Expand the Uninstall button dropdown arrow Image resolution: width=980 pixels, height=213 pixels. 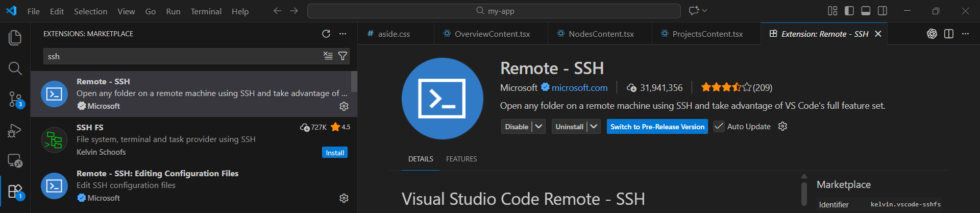coord(593,127)
